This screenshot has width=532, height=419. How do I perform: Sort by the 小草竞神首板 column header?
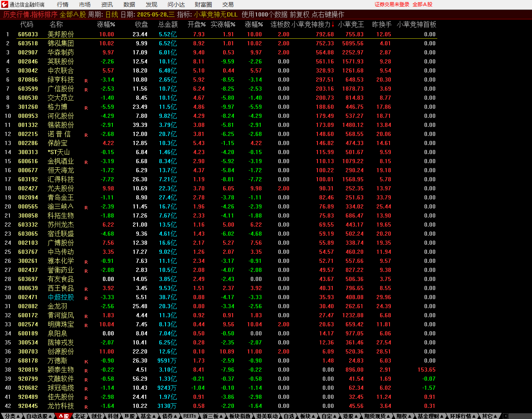coord(416,25)
